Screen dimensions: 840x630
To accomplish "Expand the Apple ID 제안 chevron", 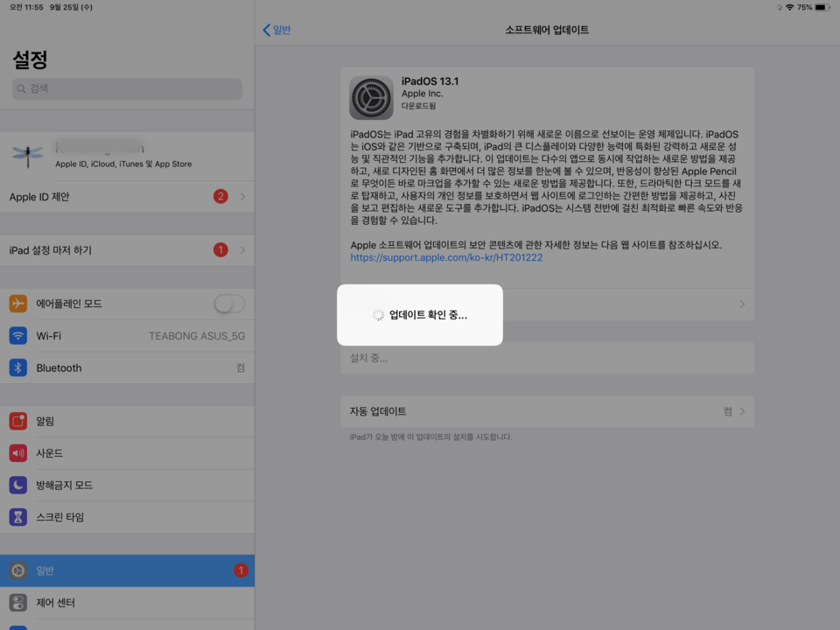I will [242, 197].
